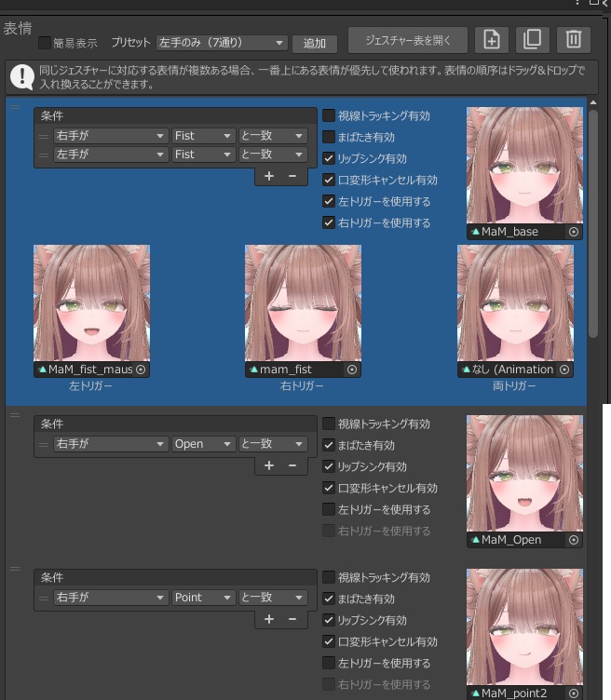Click the trash delete icon
The width and height of the screenshot is (611, 700).
(x=574, y=39)
